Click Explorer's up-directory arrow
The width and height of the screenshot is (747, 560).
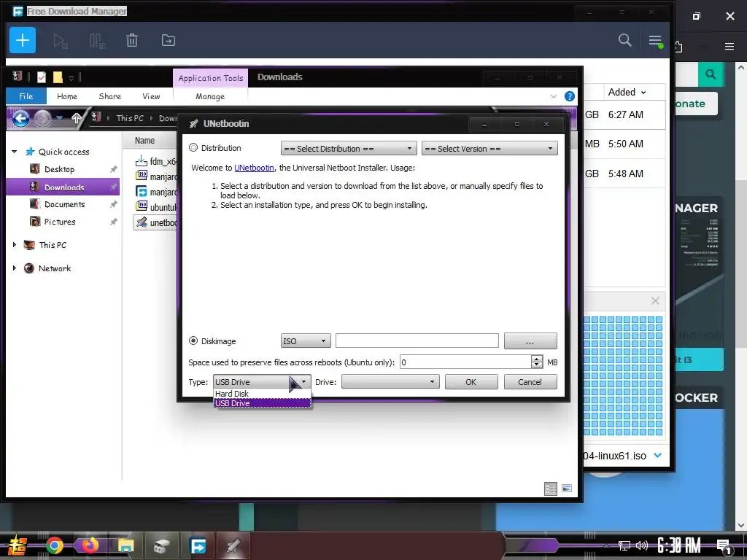[x=76, y=118]
